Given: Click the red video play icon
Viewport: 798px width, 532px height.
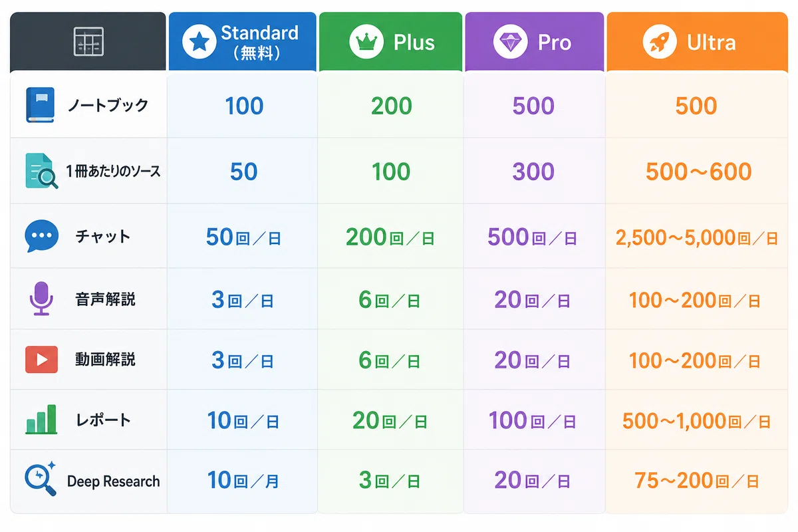Looking at the screenshot, I should click(41, 359).
